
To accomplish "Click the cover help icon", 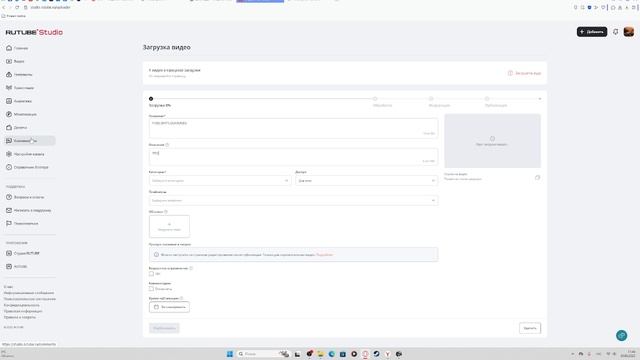I will 166,212.
